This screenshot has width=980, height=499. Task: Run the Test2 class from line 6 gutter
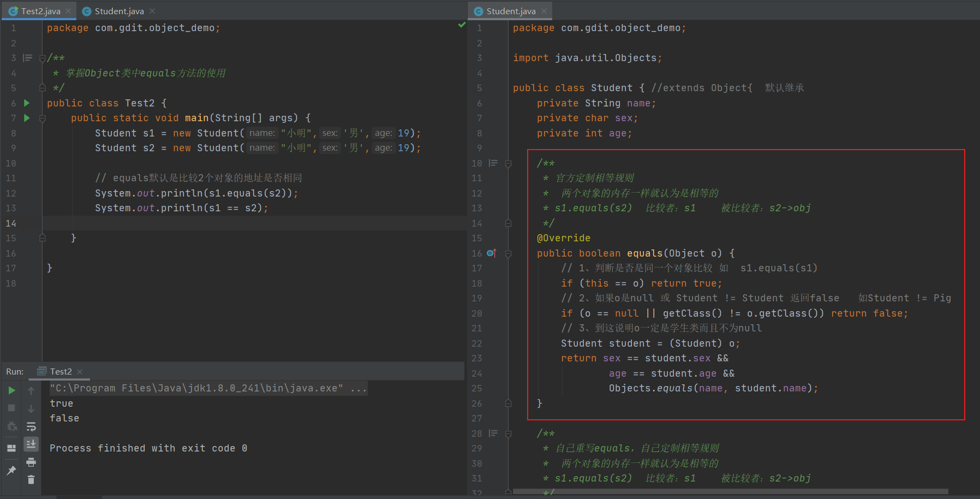point(27,103)
